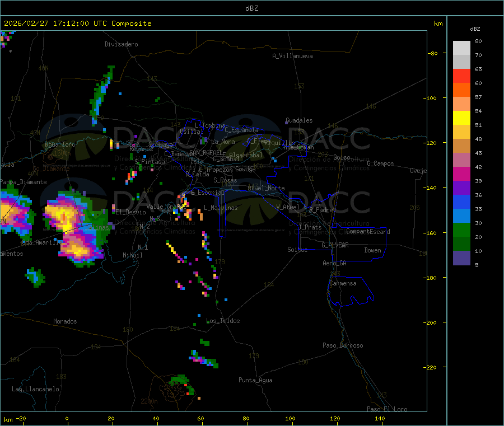Click the light gray 70-80 dBZ legend swatch
The width and height of the screenshot is (504, 426).
pos(461,48)
